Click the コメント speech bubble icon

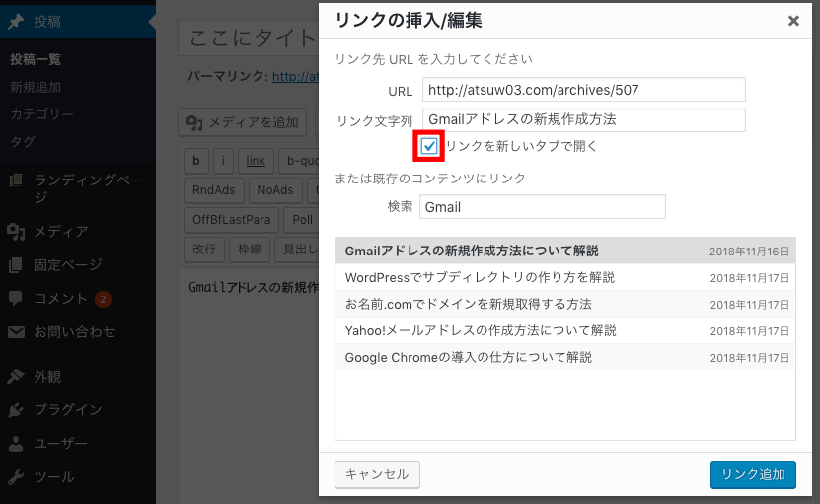pos(16,299)
